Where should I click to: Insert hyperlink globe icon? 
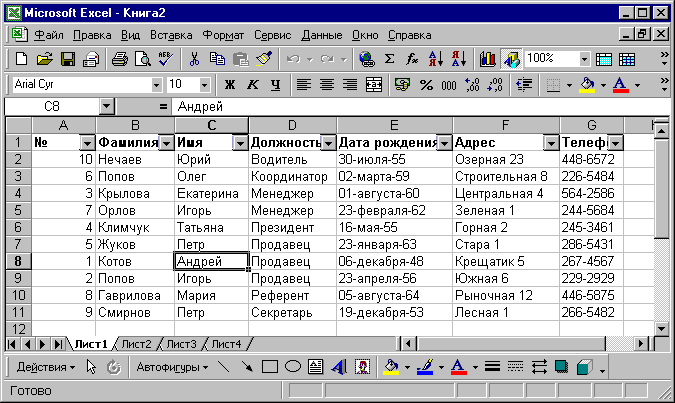[x=366, y=59]
